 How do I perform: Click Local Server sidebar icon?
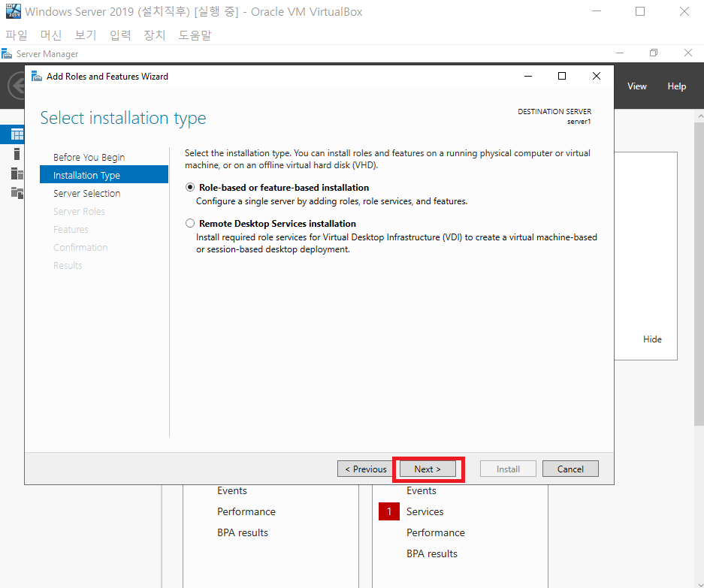(x=17, y=153)
